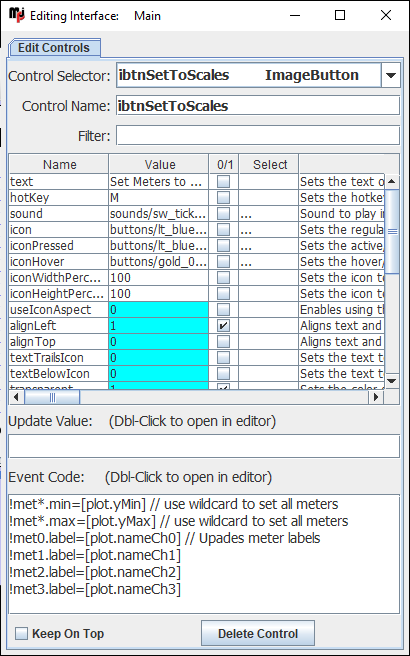Click the '!met2.label=[plot.nameCh2]' code line
The image size is (410, 656).
[95, 572]
